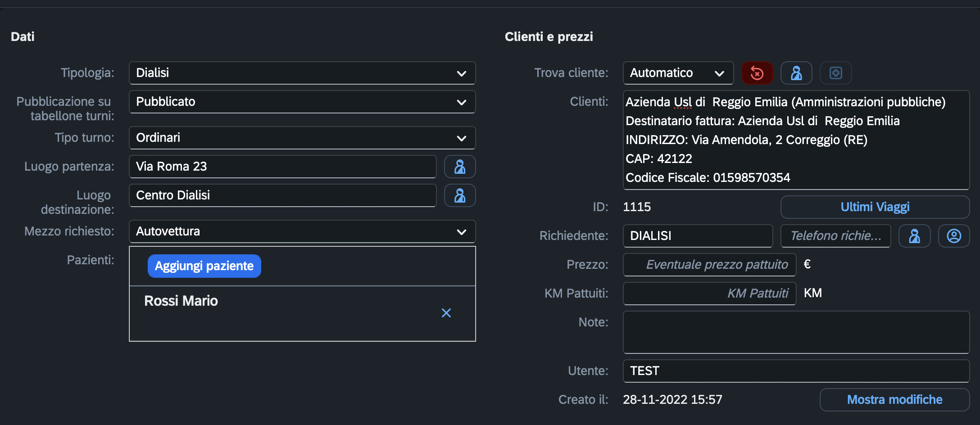Click inside the Note text area
The image size is (980, 425).
(x=796, y=332)
